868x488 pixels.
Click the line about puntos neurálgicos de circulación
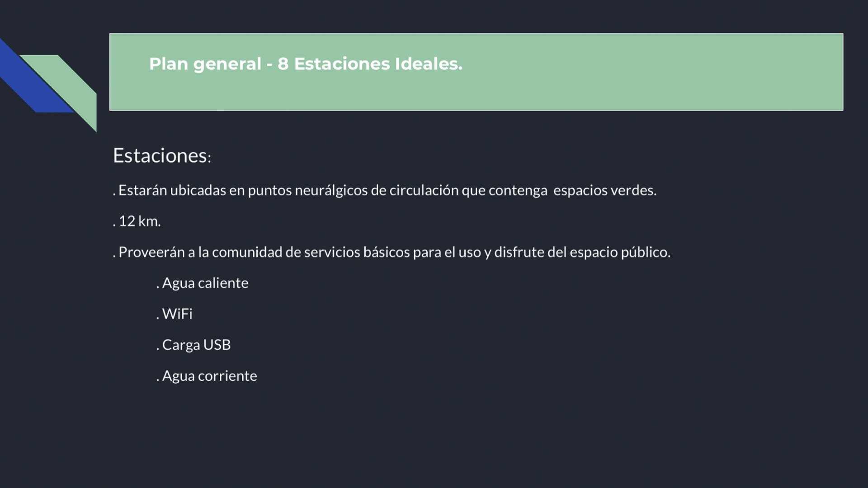tap(385, 190)
